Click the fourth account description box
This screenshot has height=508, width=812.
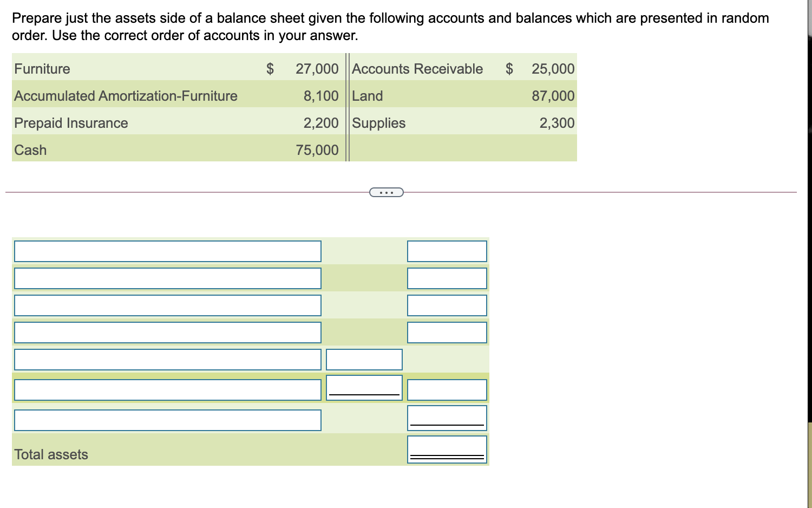click(x=167, y=332)
